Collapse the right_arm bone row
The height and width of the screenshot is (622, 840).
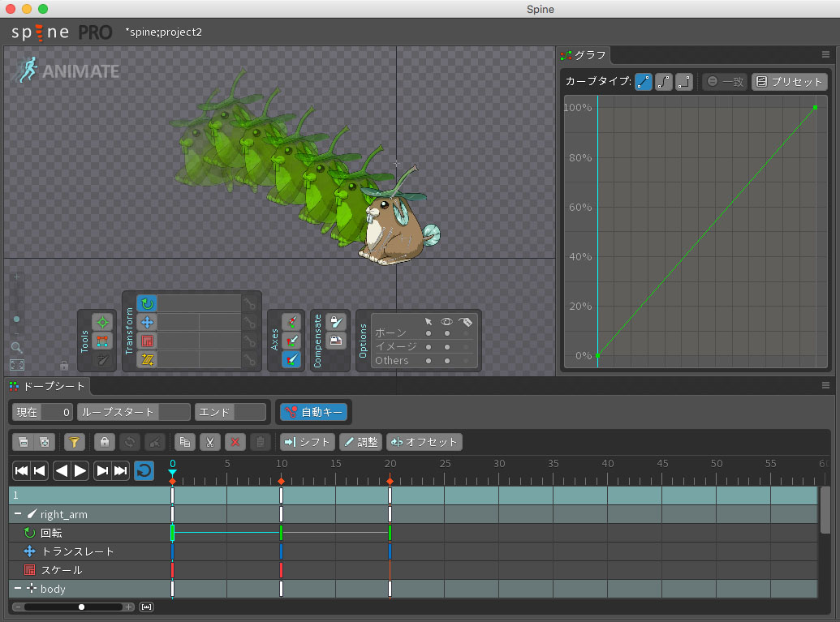(x=18, y=514)
